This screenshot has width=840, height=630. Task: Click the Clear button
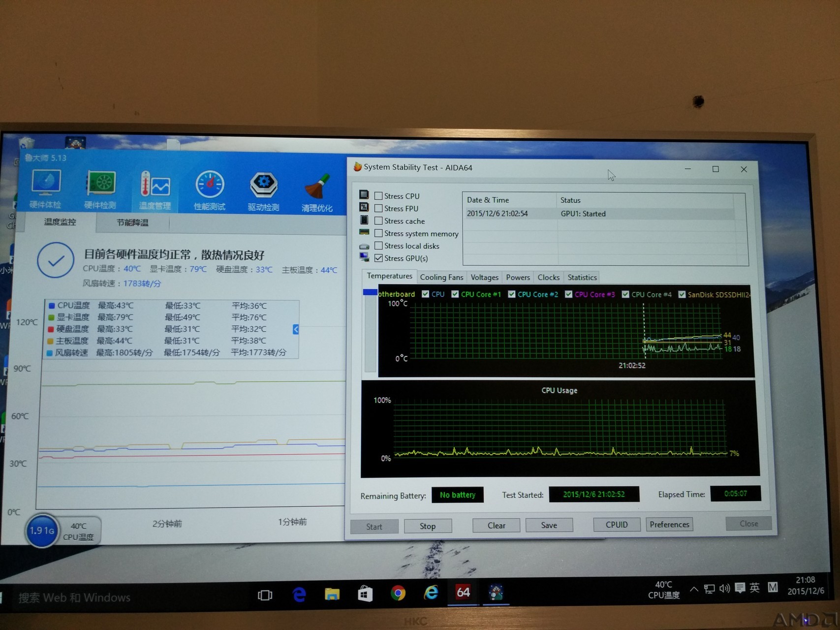pyautogui.click(x=496, y=526)
